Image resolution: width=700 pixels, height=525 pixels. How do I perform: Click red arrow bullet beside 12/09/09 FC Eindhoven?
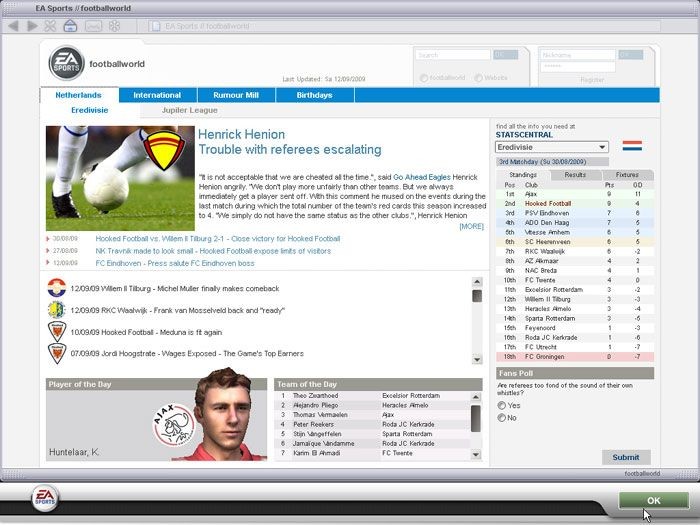tap(48, 263)
